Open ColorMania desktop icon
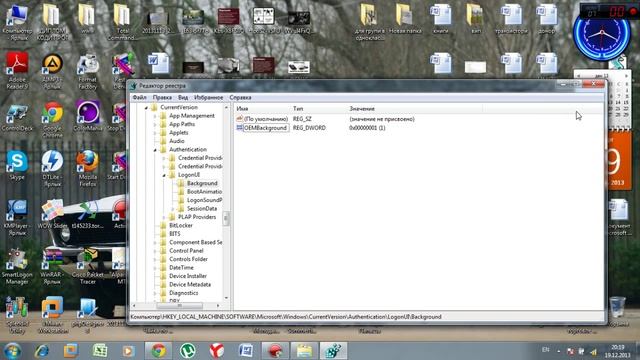 (87, 117)
